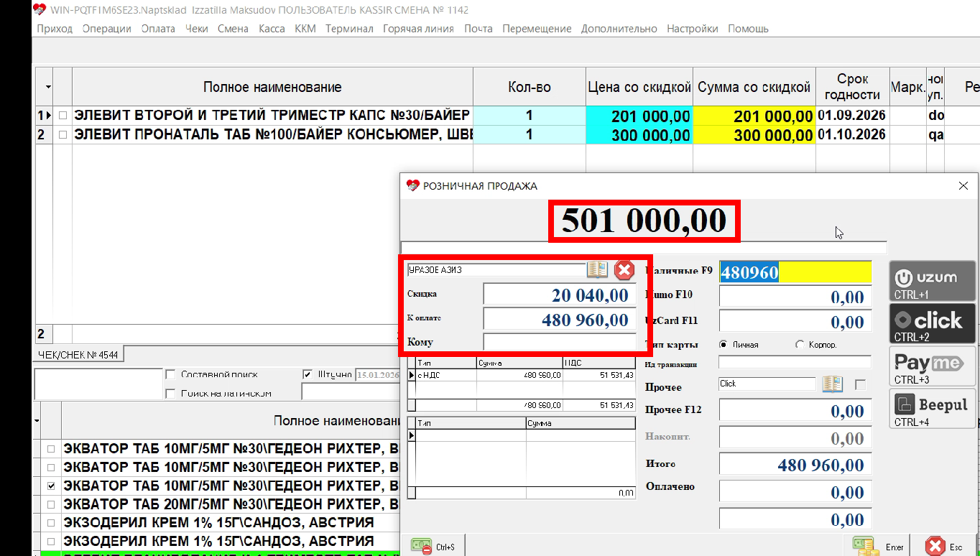Open the Настройки menu

(x=693, y=29)
